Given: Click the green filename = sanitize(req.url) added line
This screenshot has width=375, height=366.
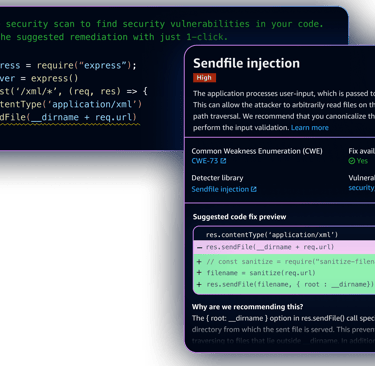Looking at the screenshot, I should pos(284,273).
